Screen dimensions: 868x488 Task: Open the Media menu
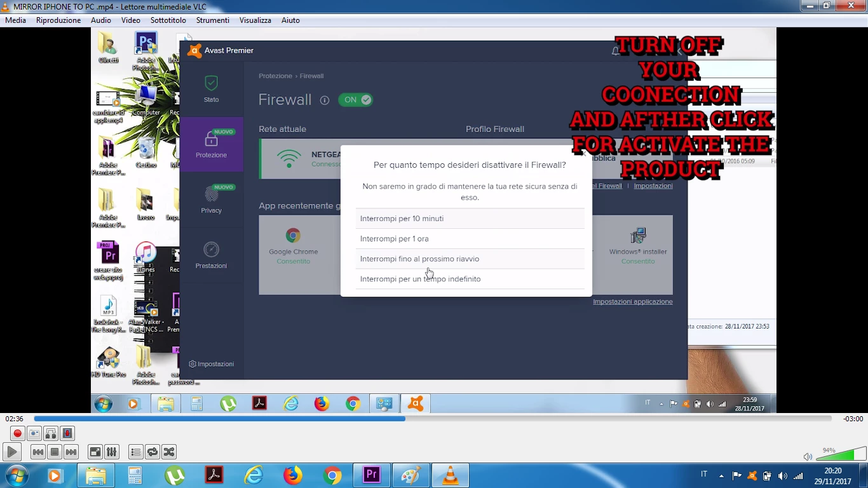point(15,20)
